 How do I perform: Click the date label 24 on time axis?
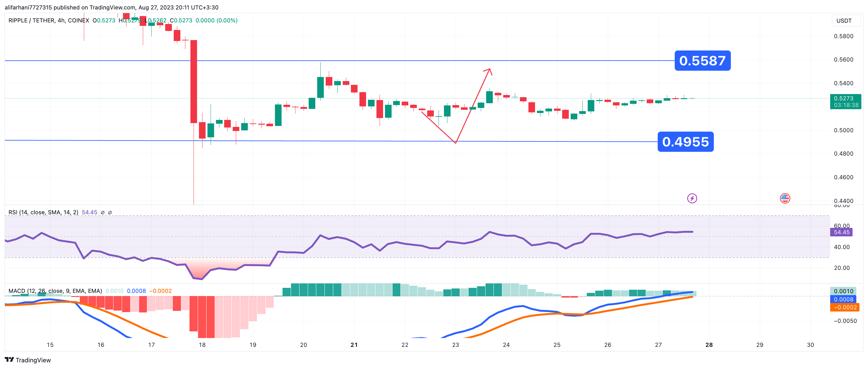coord(506,345)
